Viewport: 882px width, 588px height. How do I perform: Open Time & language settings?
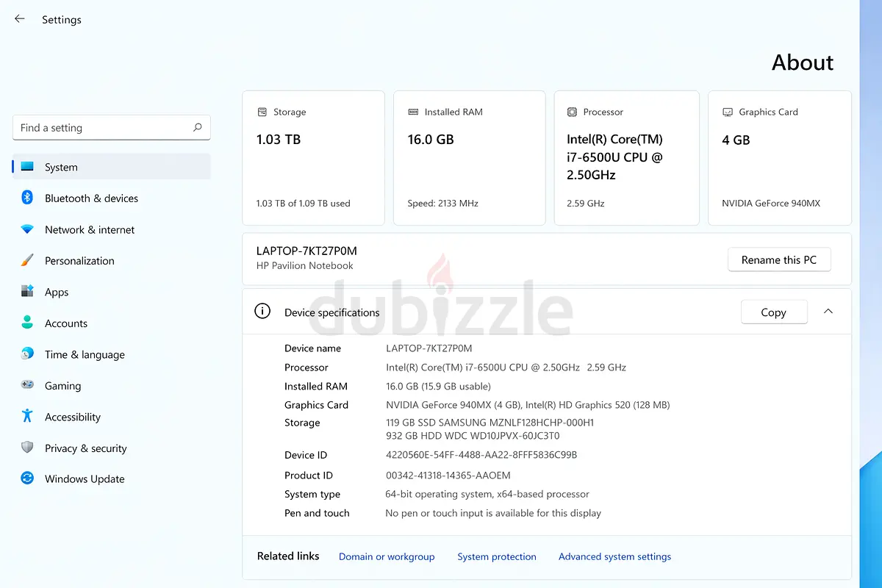pyautogui.click(x=85, y=354)
